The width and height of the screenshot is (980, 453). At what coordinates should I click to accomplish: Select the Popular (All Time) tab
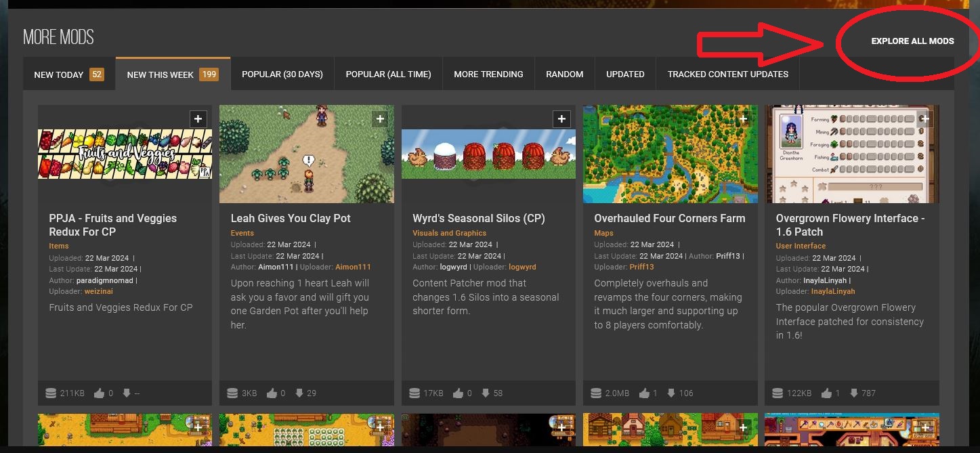pyautogui.click(x=388, y=74)
